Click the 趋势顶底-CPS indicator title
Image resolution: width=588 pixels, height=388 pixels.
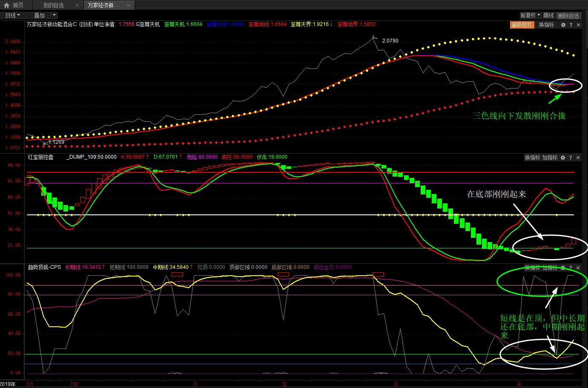[x=44, y=267]
